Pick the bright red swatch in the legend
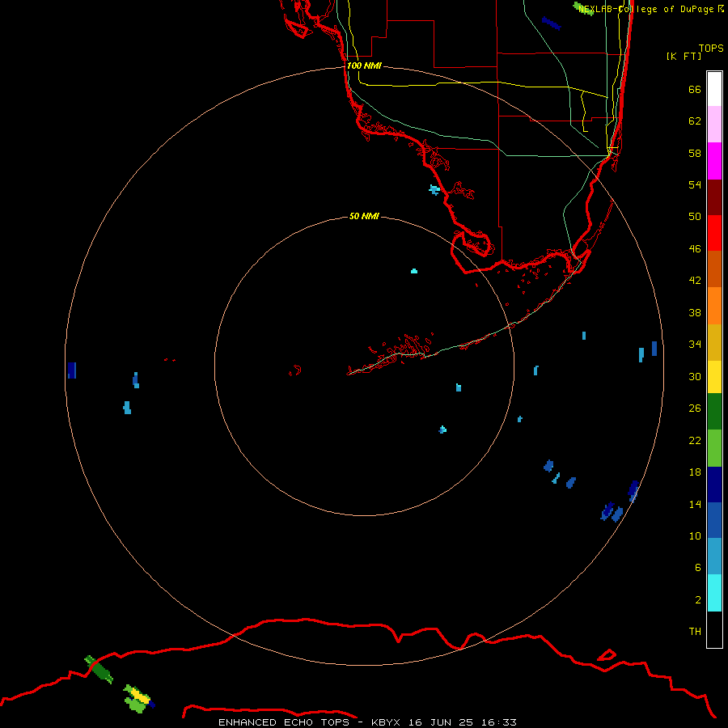728x728 pixels. (x=714, y=233)
